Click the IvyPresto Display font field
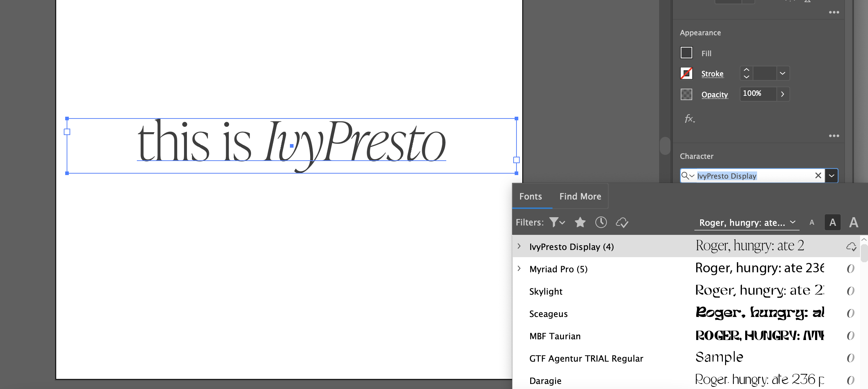Viewport: 868px width, 389px height. (753, 176)
